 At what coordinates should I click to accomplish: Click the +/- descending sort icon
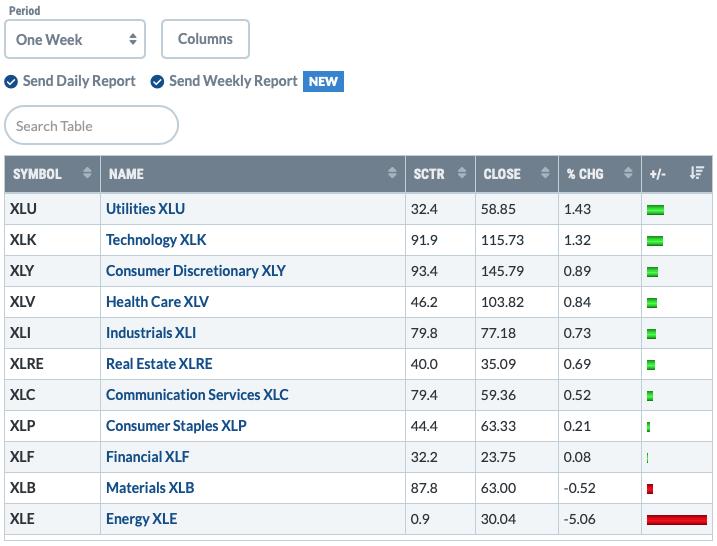[x=697, y=173]
